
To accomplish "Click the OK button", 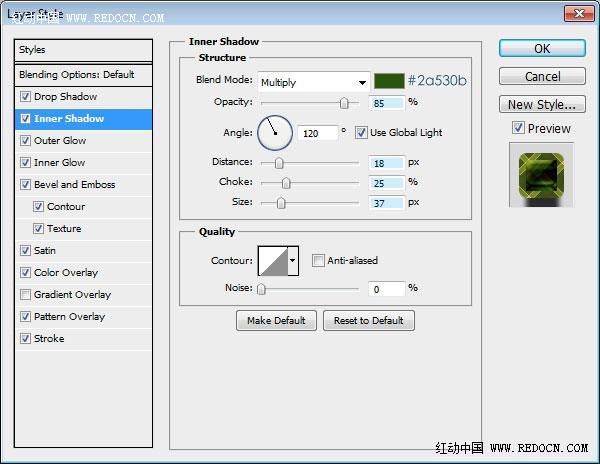I will click(542, 49).
